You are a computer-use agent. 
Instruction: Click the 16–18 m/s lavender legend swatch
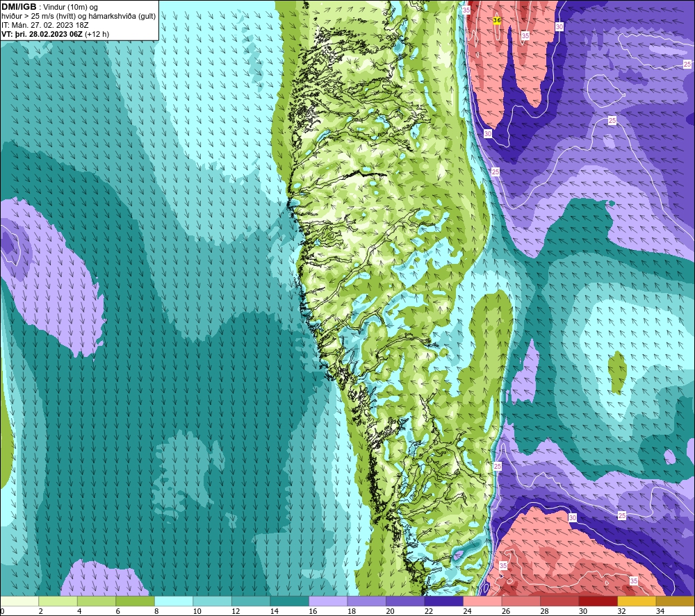coord(328,601)
